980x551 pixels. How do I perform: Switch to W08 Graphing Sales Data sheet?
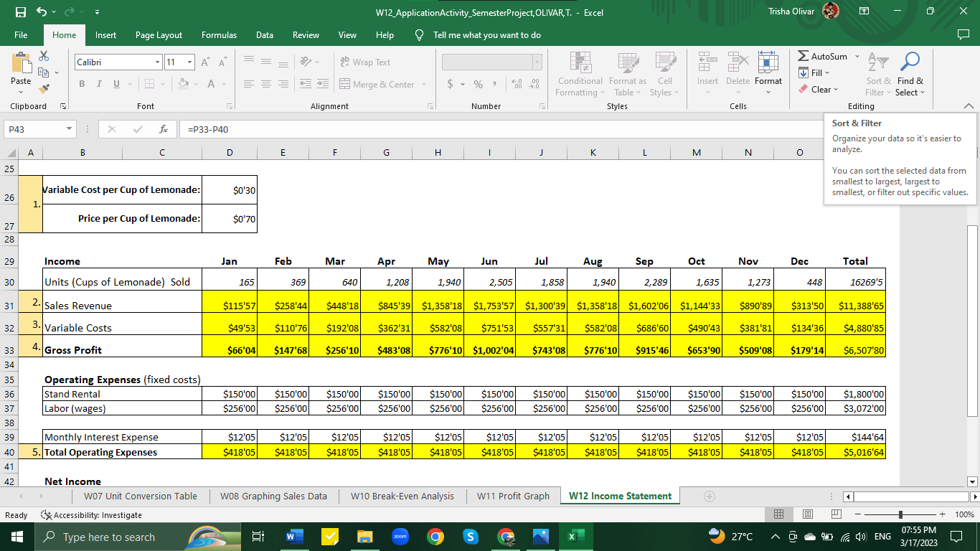tap(273, 496)
